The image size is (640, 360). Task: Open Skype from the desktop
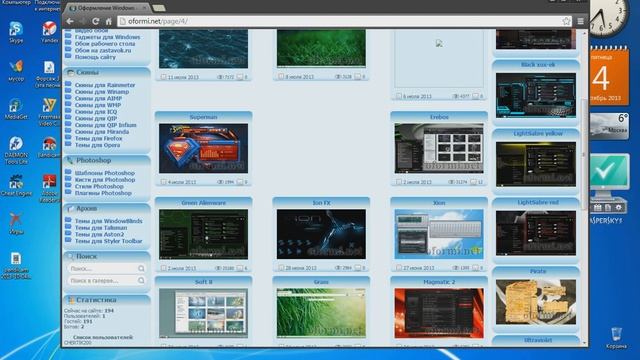pyautogui.click(x=16, y=32)
